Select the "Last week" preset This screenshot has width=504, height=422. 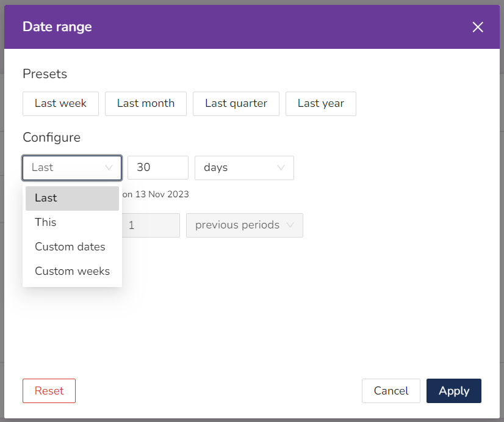pyautogui.click(x=60, y=104)
